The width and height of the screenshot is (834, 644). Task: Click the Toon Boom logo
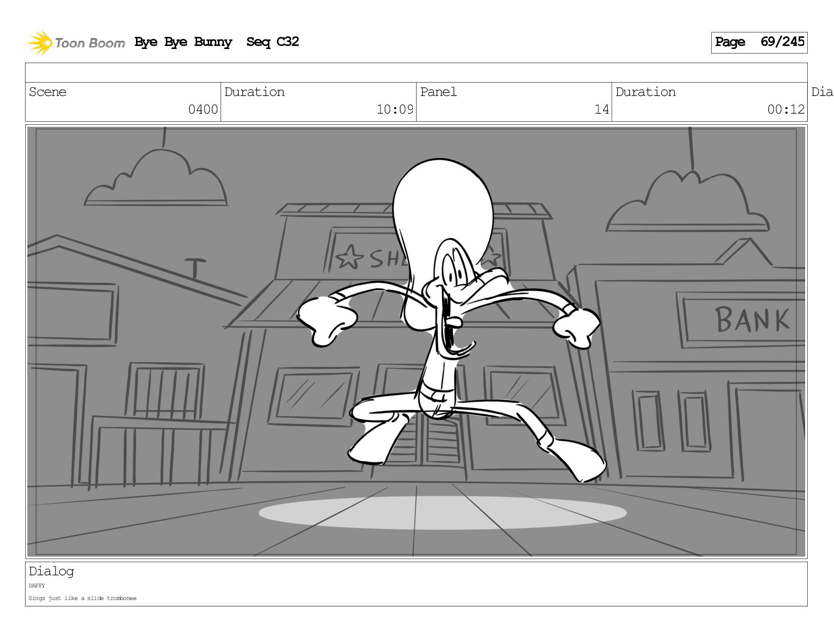76,42
